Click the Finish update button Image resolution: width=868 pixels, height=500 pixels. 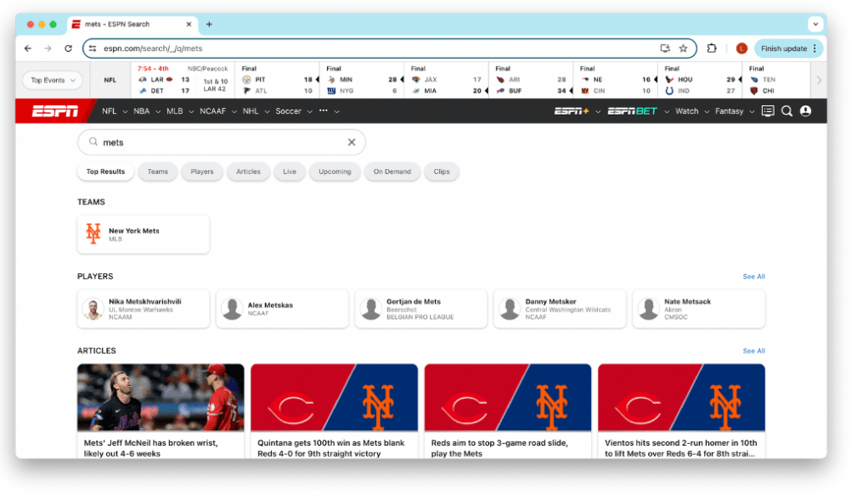tap(788, 48)
